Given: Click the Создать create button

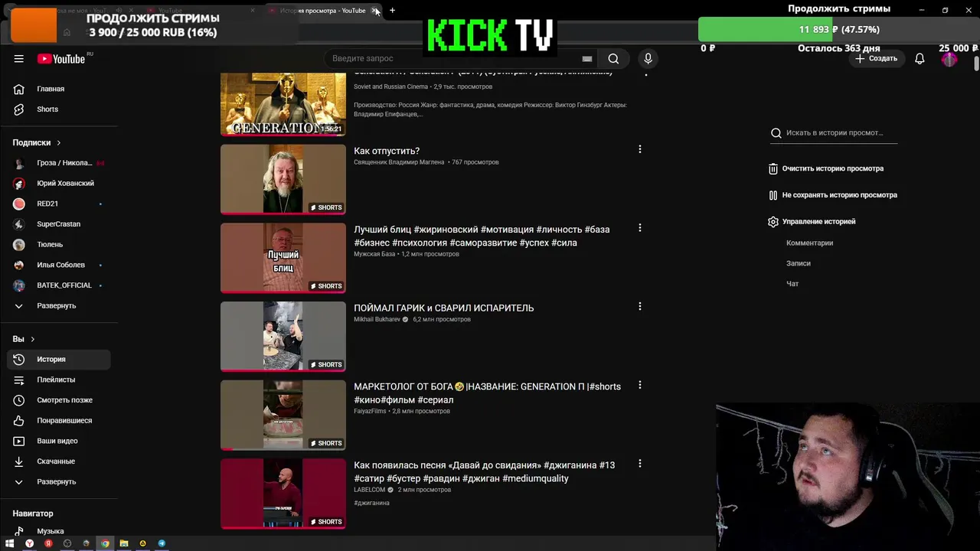Looking at the screenshot, I should pos(877,59).
